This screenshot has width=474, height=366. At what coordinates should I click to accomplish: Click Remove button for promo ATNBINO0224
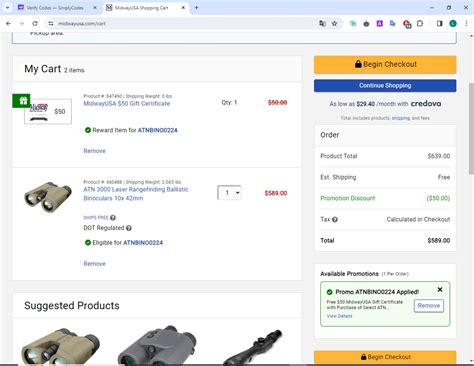tap(429, 306)
